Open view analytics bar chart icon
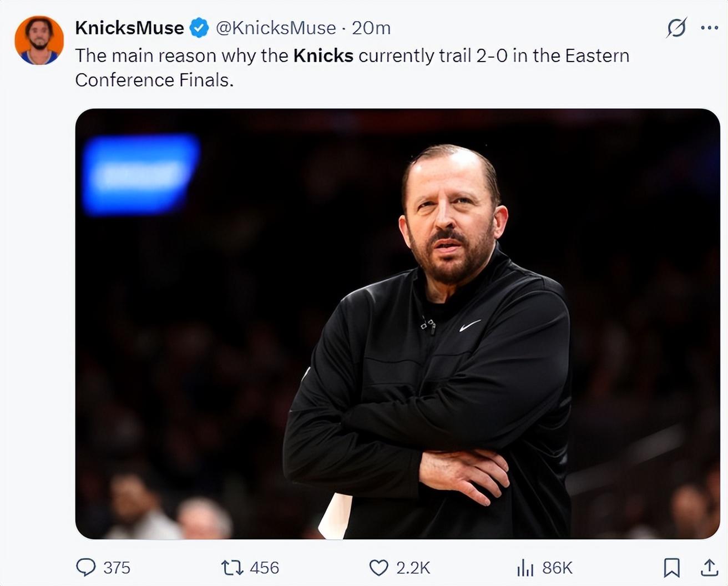Viewport: 728px width, 586px height. 524,567
